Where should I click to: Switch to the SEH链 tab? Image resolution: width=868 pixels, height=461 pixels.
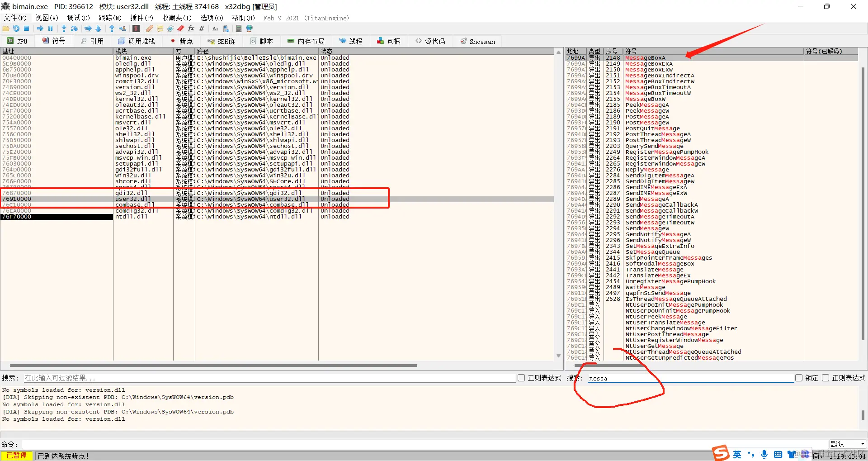pos(222,41)
